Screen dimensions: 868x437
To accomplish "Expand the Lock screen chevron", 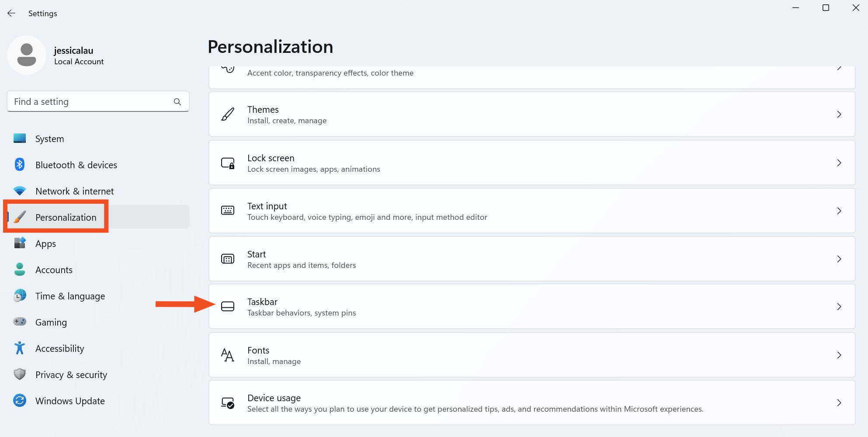I will click(x=839, y=163).
